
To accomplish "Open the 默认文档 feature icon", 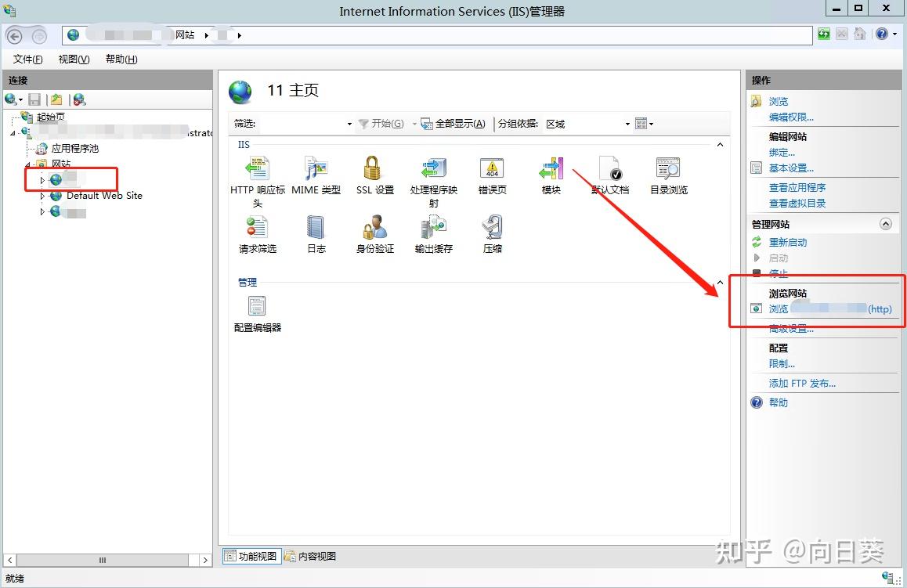I will [x=609, y=168].
